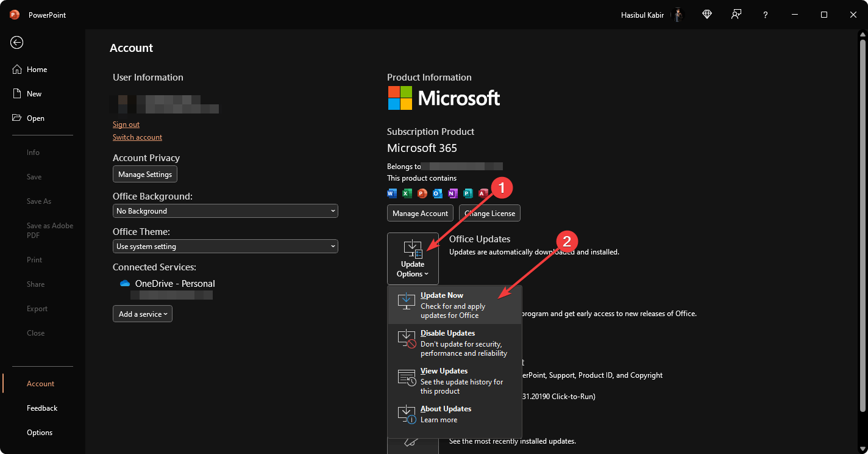This screenshot has height=454, width=868.
Task: Click the Change License button
Action: pyautogui.click(x=489, y=214)
